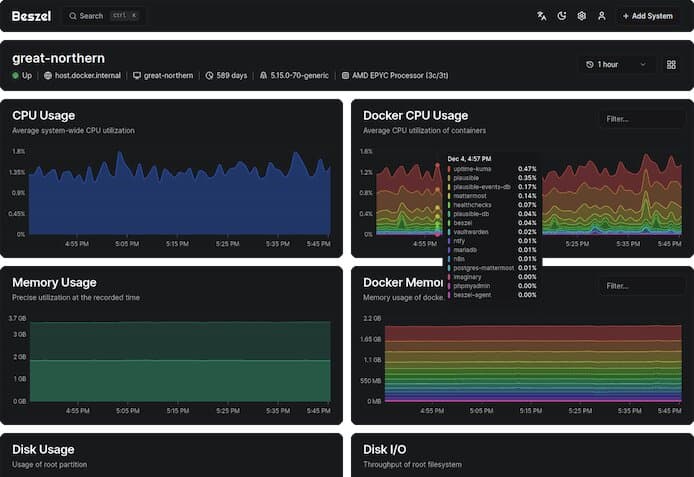Click the chevron in the time selector
The height and width of the screenshot is (477, 694).
[643, 65]
